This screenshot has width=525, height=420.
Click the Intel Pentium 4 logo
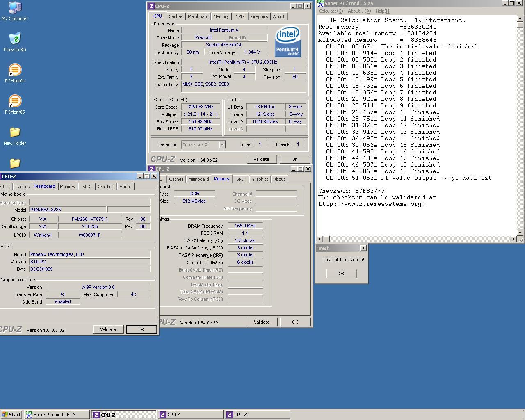coord(288,42)
